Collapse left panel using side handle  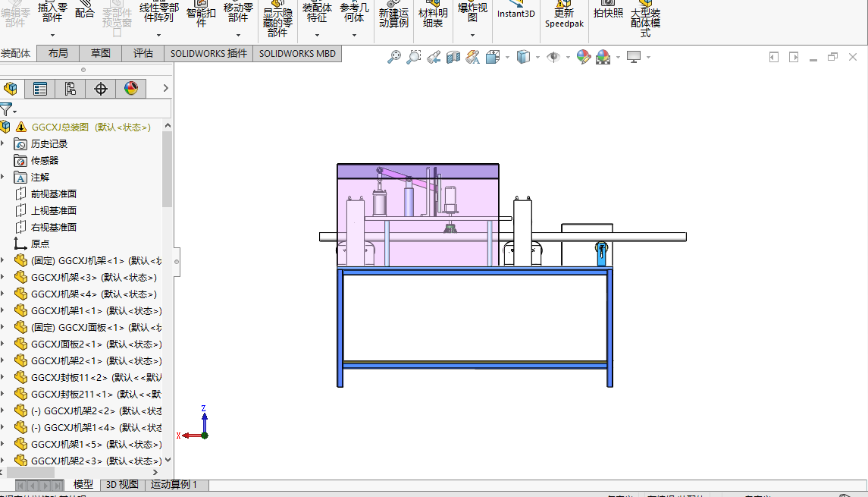click(177, 262)
